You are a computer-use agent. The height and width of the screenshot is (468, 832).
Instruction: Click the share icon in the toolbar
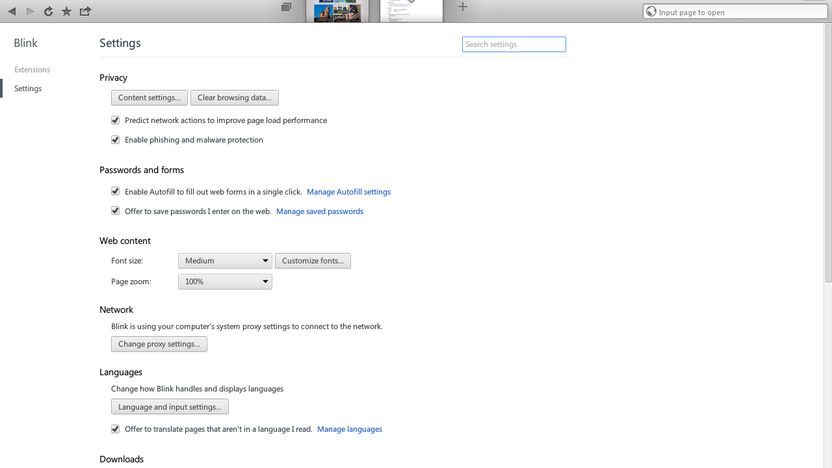click(x=85, y=11)
